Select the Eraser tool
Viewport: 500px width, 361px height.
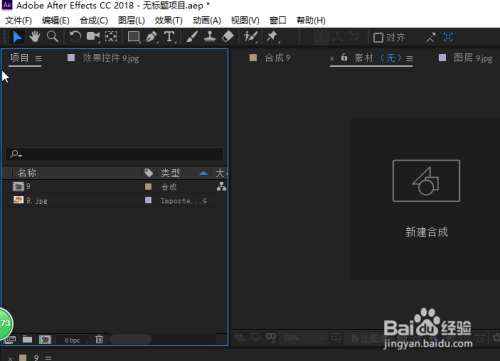tap(228, 37)
